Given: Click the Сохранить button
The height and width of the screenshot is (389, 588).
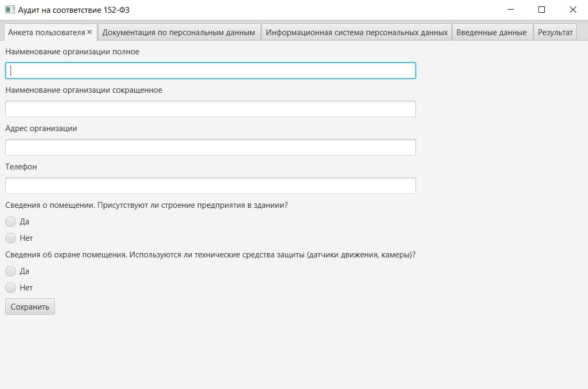Looking at the screenshot, I should point(30,307).
